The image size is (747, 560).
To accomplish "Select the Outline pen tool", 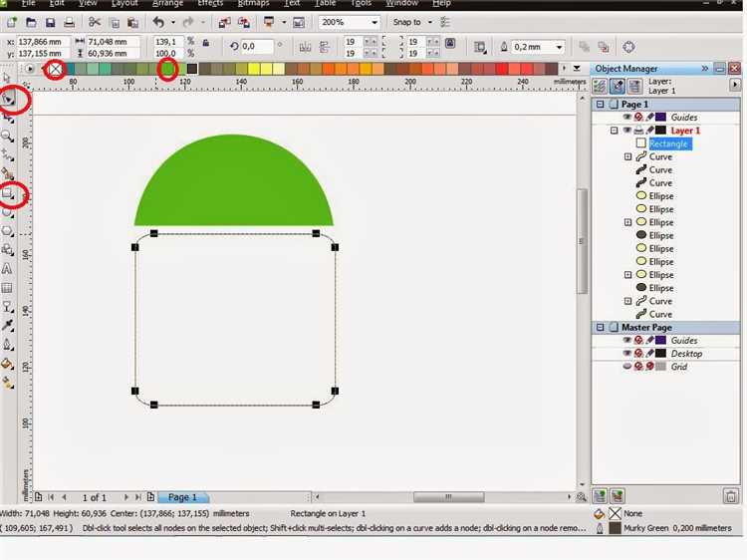I will point(7,345).
